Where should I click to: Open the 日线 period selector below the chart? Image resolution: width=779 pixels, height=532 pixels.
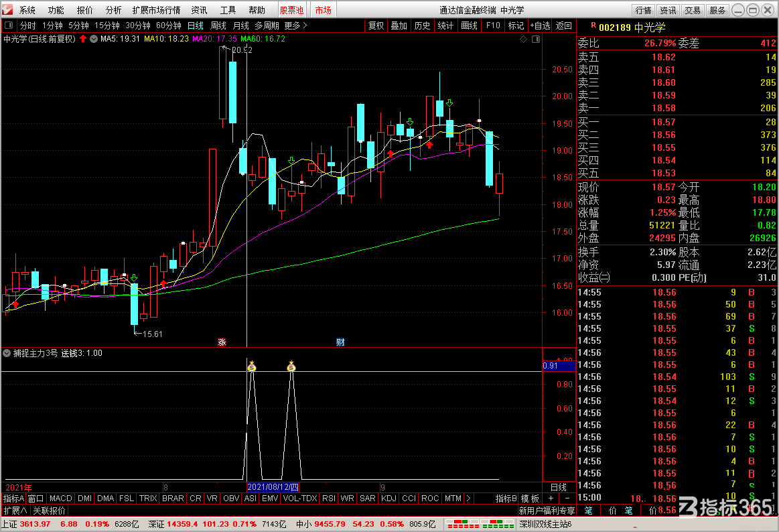click(559, 487)
